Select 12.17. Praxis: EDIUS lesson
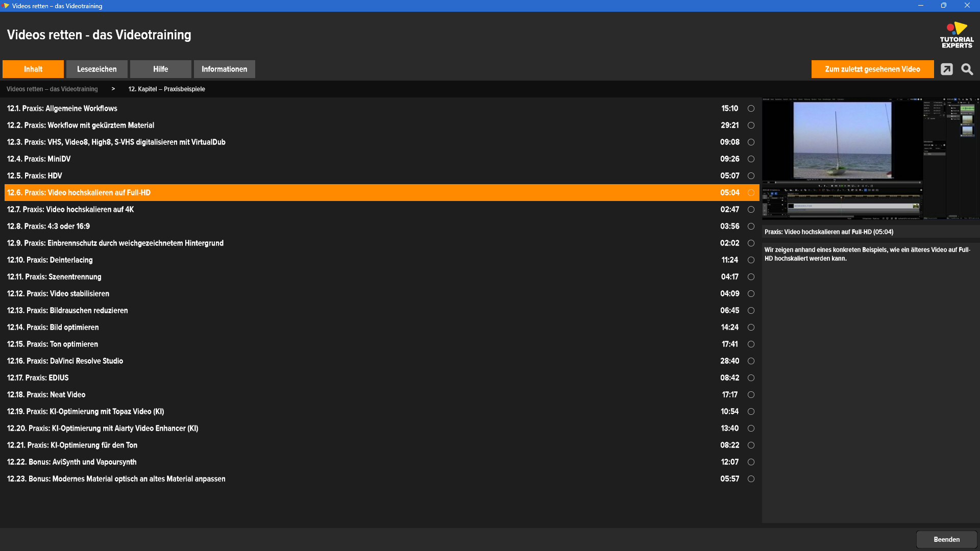 (x=382, y=378)
